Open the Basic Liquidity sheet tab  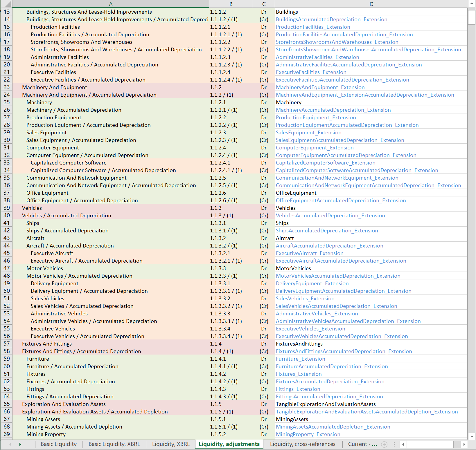(59, 444)
